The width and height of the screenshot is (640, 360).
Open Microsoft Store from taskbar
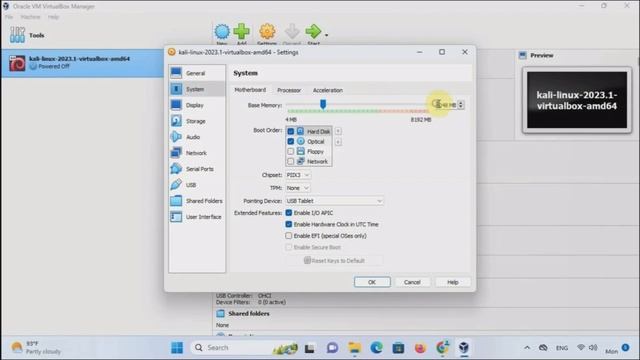(x=398, y=348)
